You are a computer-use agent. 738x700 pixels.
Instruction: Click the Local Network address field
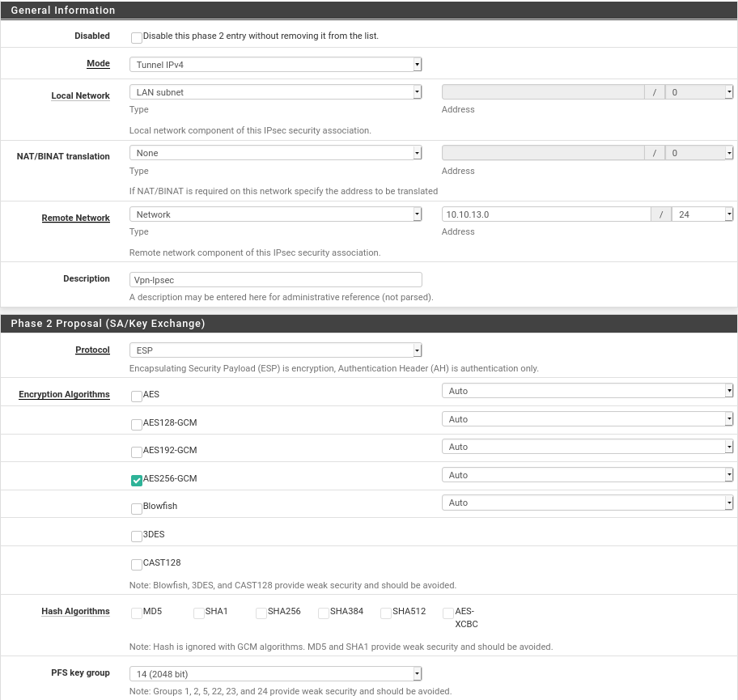pos(543,92)
